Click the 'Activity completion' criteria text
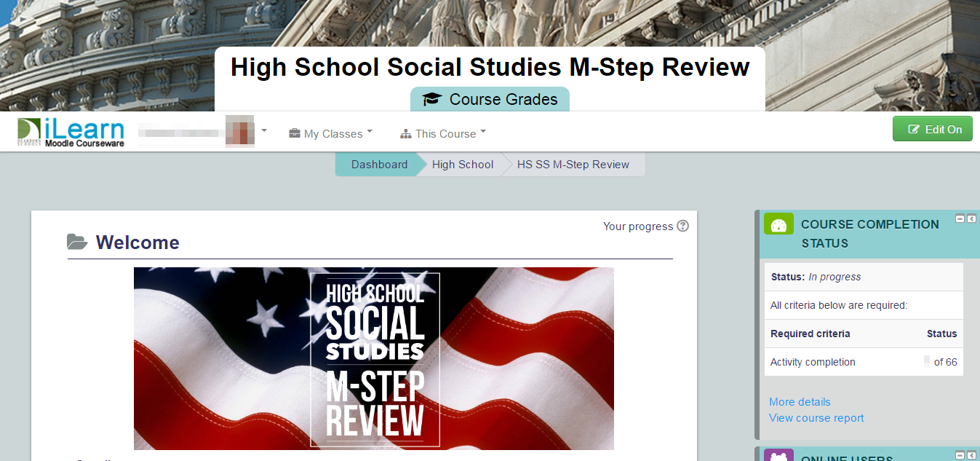The image size is (980, 461). (x=813, y=362)
